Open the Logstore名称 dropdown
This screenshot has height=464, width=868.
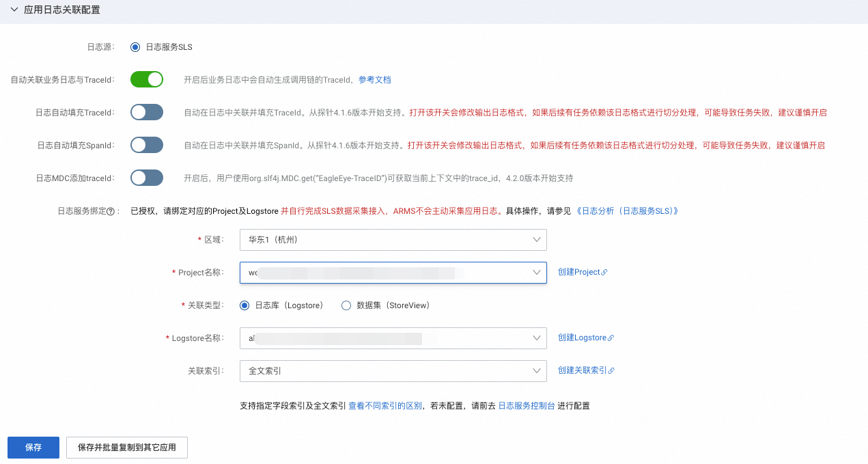click(x=393, y=338)
